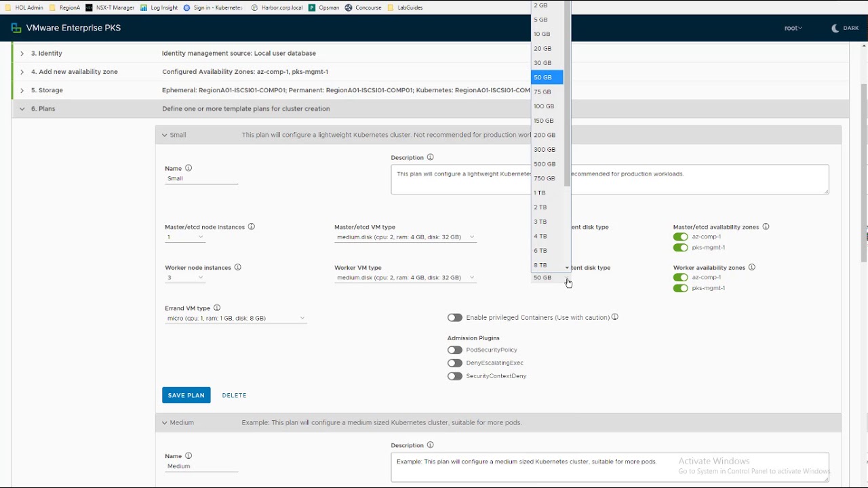Screen dimensions: 868x488
Task: Select 75 GB in disk size list
Action: point(547,91)
